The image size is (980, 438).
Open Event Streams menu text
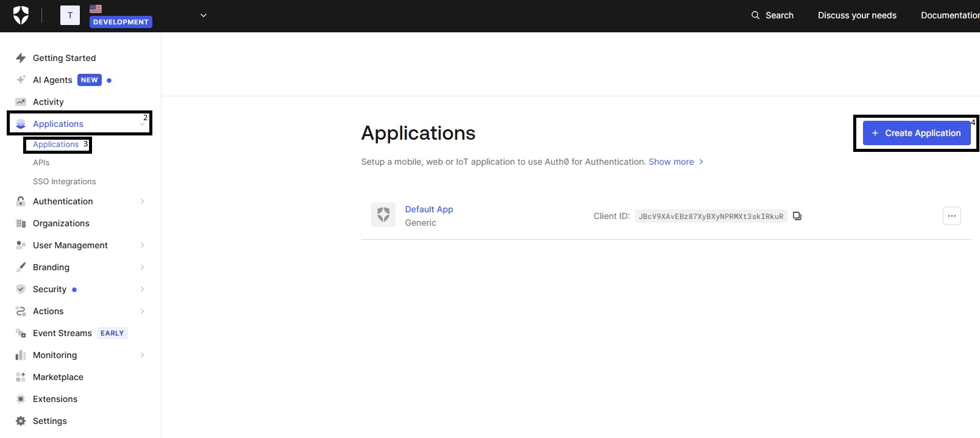(62, 333)
